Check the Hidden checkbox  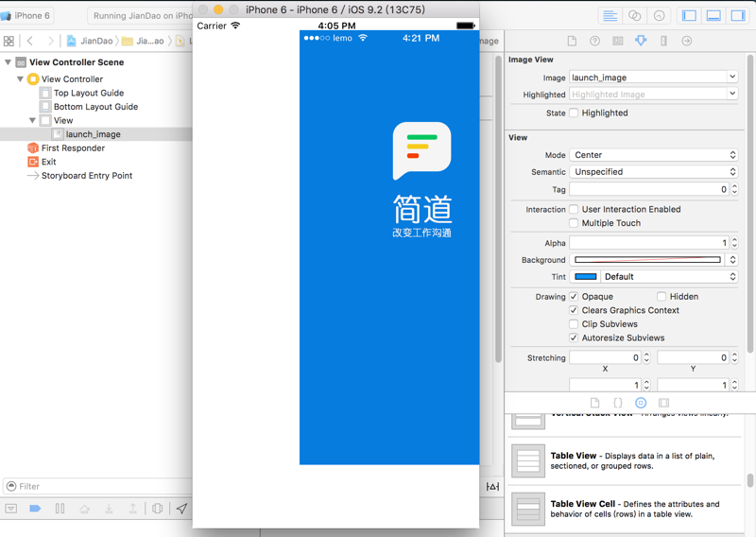(661, 296)
